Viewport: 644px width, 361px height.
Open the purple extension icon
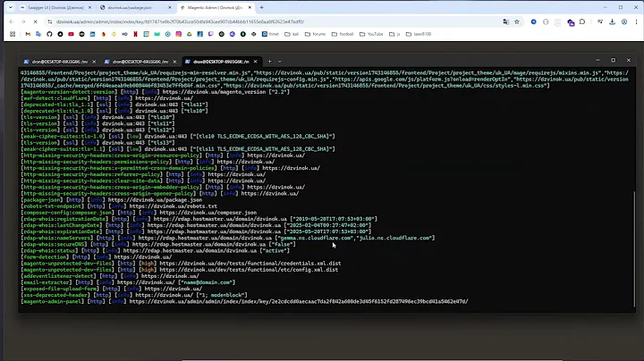(x=571, y=22)
